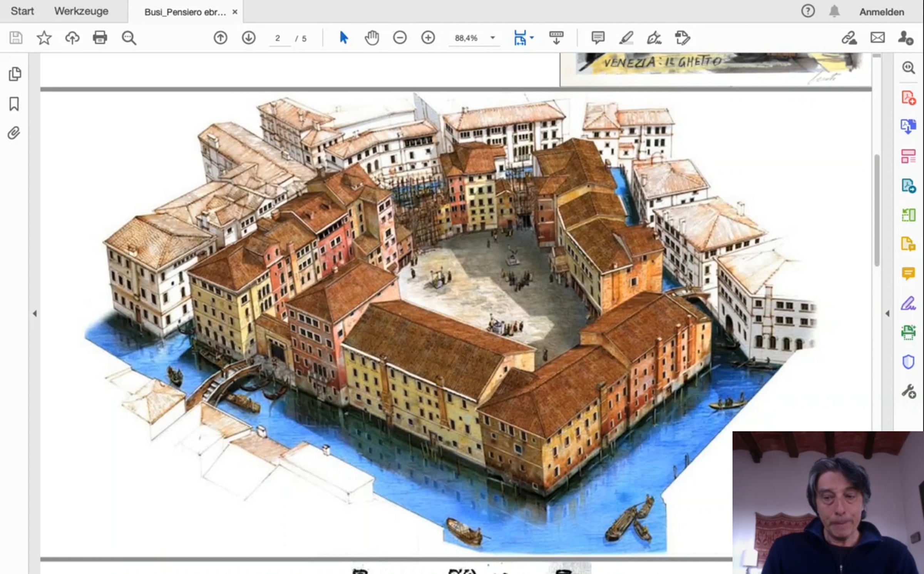Click the Save file icon
The height and width of the screenshot is (574, 924).
(16, 38)
